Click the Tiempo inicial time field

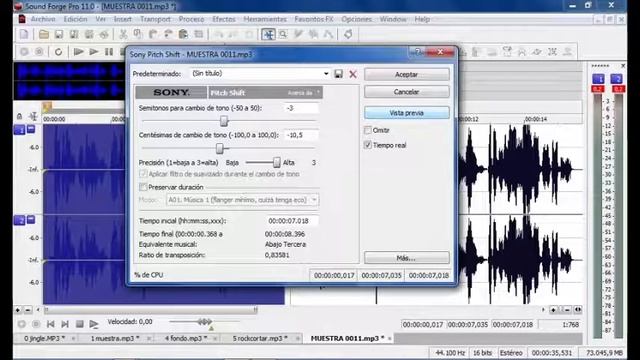tap(292, 221)
